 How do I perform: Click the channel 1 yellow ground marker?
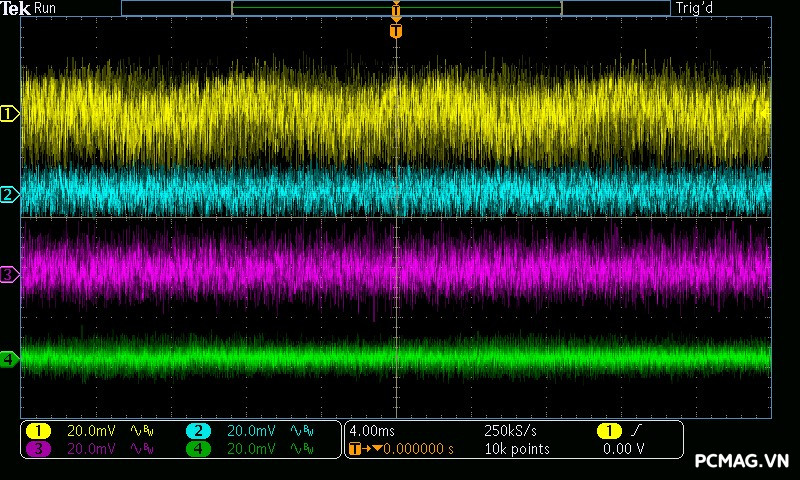[9, 114]
